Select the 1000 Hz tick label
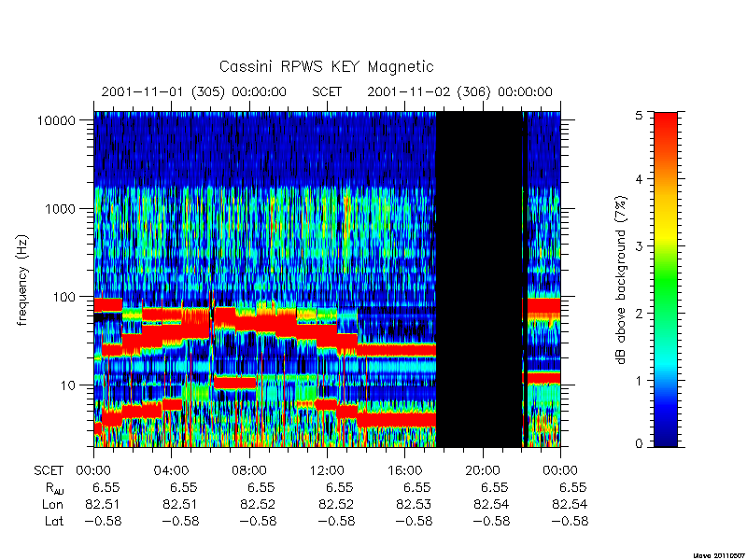The image size is (747, 560). click(x=61, y=209)
